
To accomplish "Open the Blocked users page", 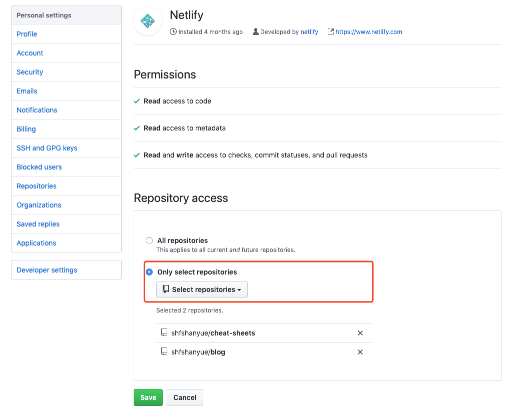I will click(x=39, y=167).
